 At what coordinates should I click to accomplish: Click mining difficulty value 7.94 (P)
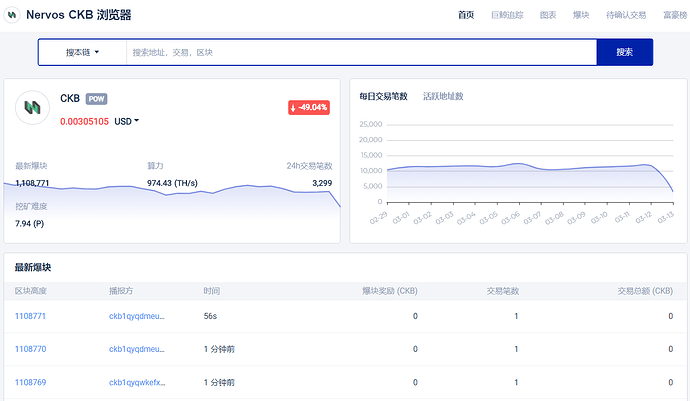29,224
